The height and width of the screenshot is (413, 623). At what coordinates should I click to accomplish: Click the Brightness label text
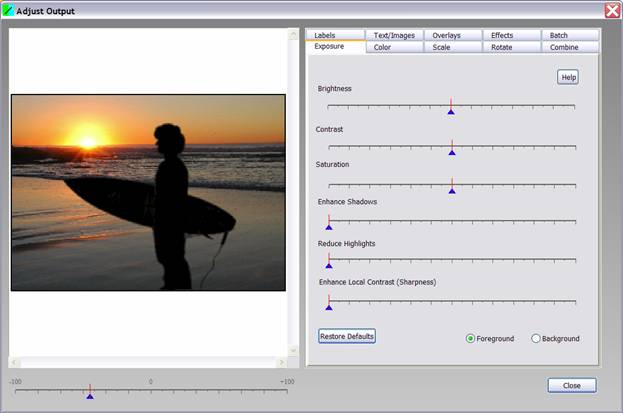[x=335, y=89]
